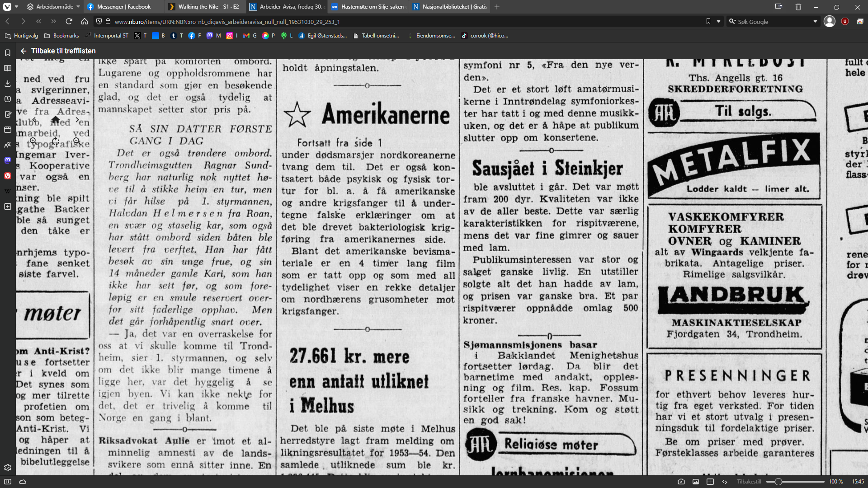
Task: Open Eiendomsomse... bookmark
Action: tap(431, 36)
